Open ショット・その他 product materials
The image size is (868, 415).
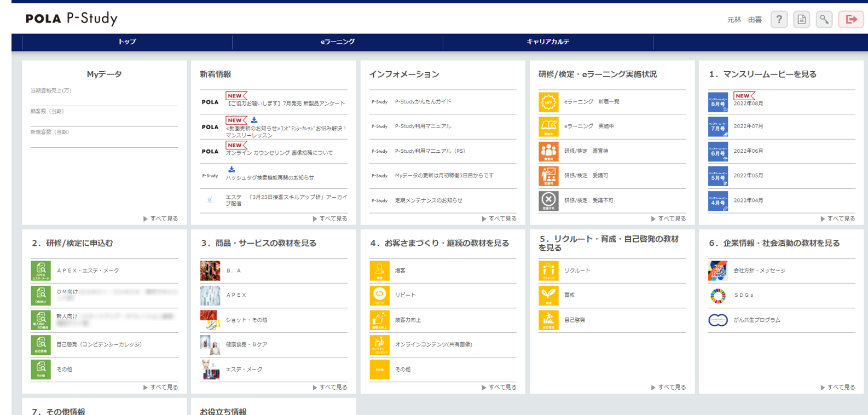pyautogui.click(x=246, y=320)
